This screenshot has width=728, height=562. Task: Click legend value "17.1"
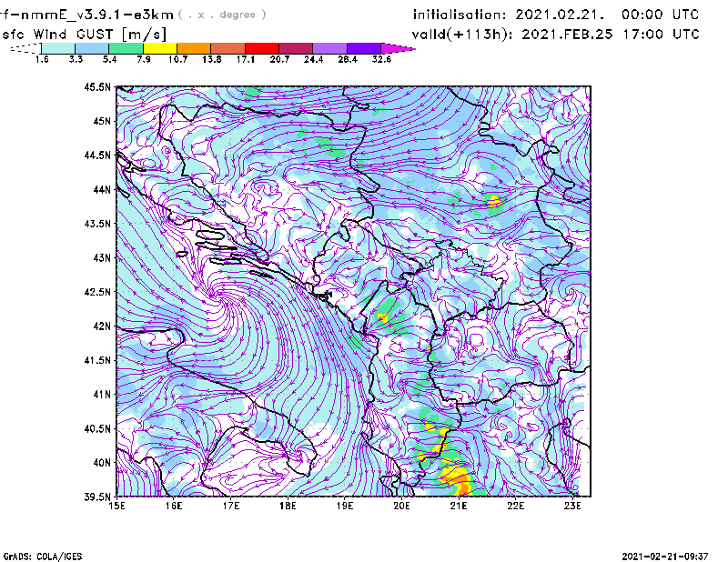(x=246, y=59)
